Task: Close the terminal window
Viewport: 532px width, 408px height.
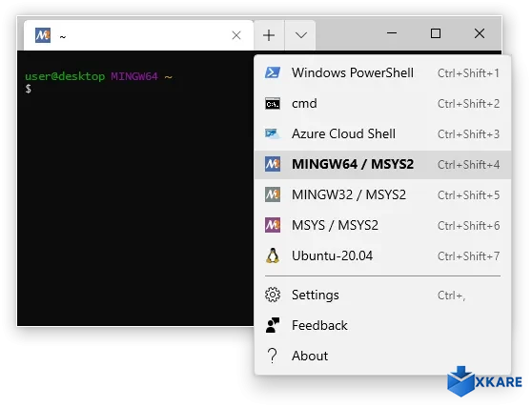Action: tap(480, 33)
